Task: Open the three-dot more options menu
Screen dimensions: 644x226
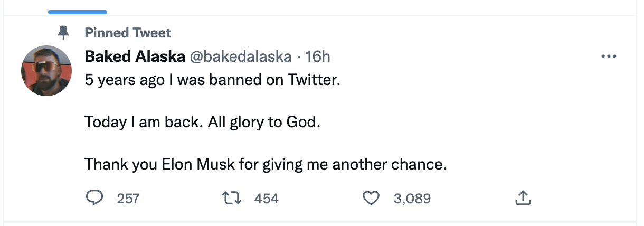Action: coord(609,56)
